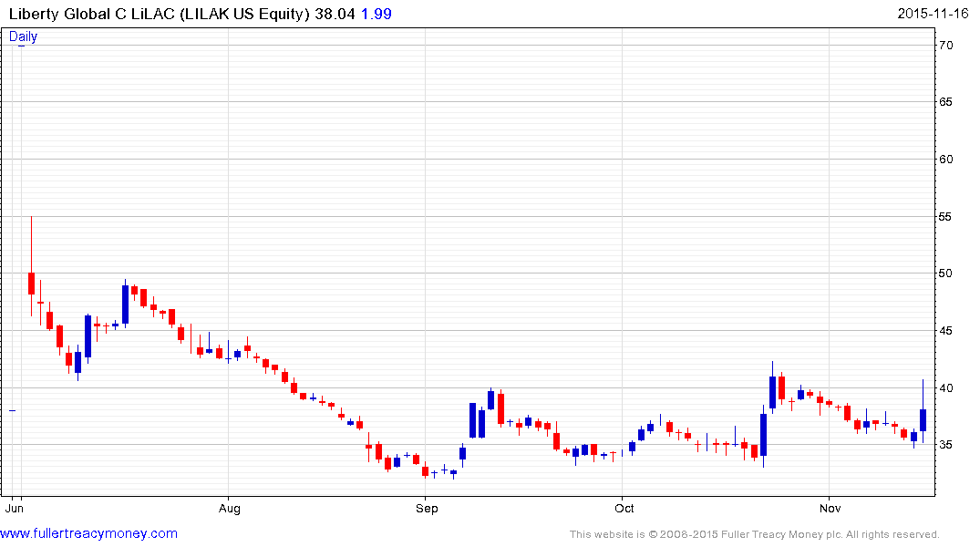Click the price change value 1.99

pyautogui.click(x=377, y=14)
